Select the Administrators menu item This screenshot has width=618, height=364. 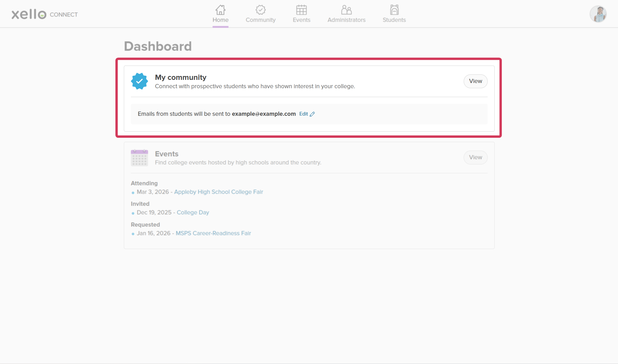tap(346, 14)
